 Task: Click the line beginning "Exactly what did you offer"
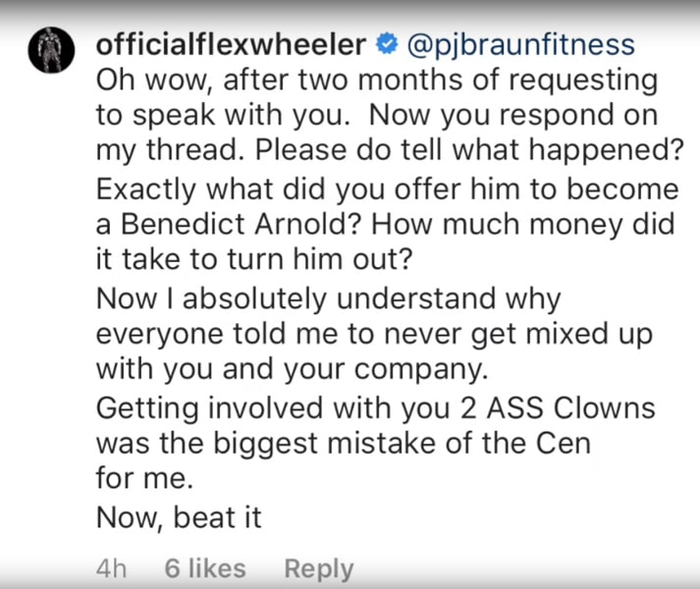pyautogui.click(x=386, y=188)
